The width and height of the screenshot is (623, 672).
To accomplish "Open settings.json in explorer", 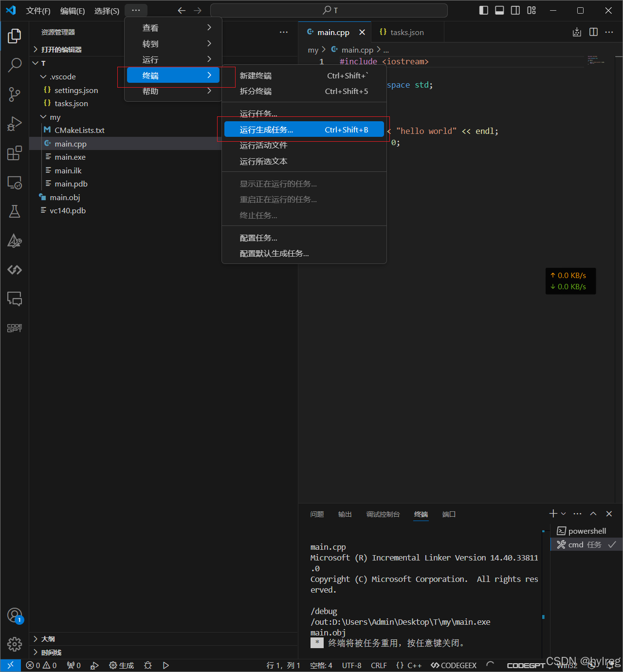I will (x=76, y=90).
